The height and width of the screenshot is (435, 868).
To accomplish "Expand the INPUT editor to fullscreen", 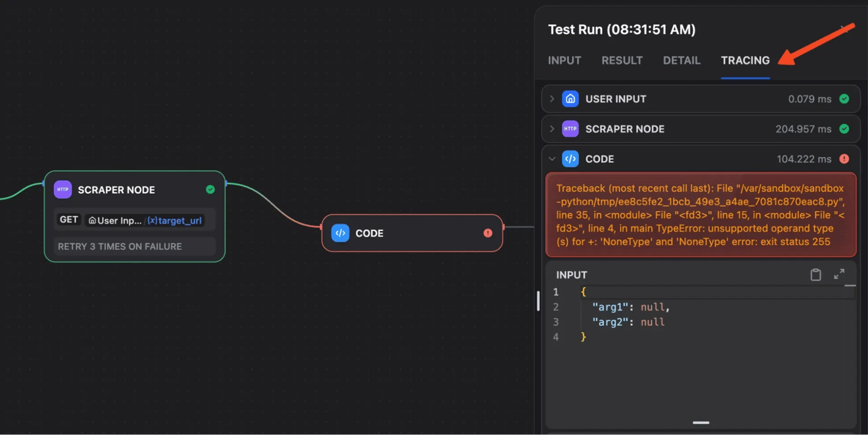I will pos(839,274).
